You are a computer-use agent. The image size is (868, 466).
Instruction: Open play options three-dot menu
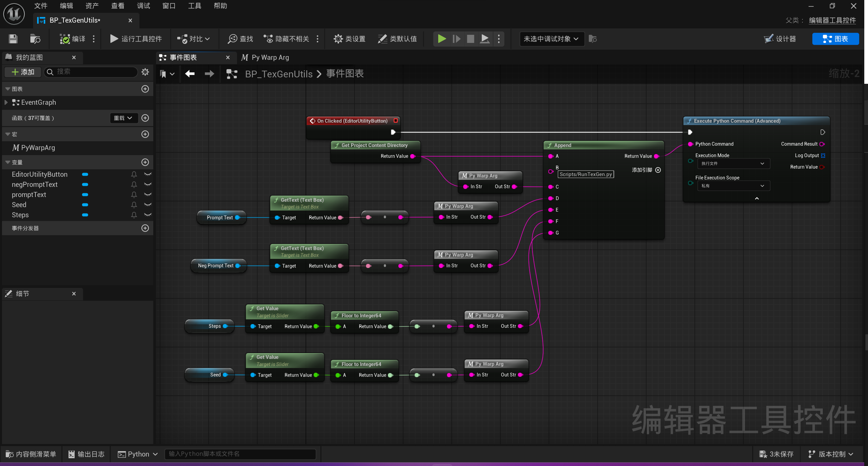point(499,39)
